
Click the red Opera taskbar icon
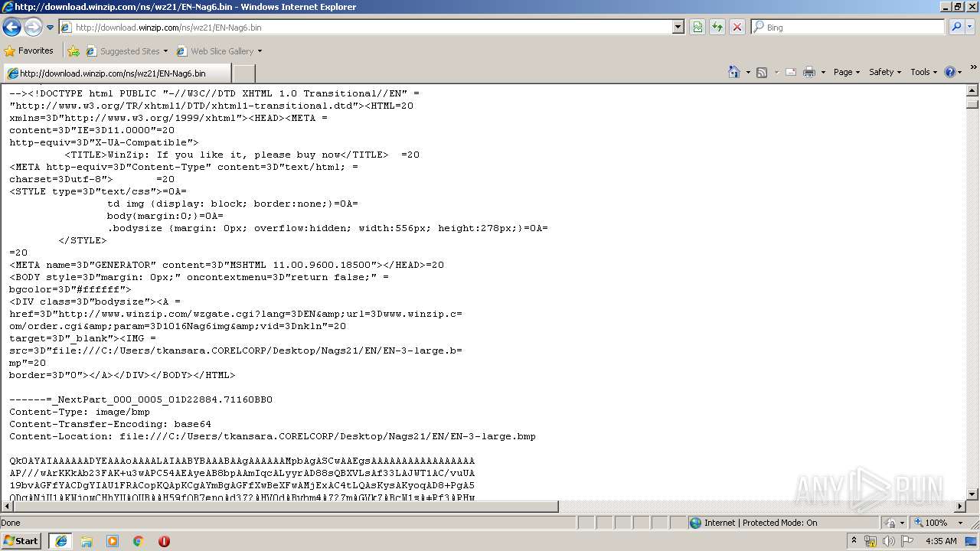pyautogui.click(x=164, y=541)
